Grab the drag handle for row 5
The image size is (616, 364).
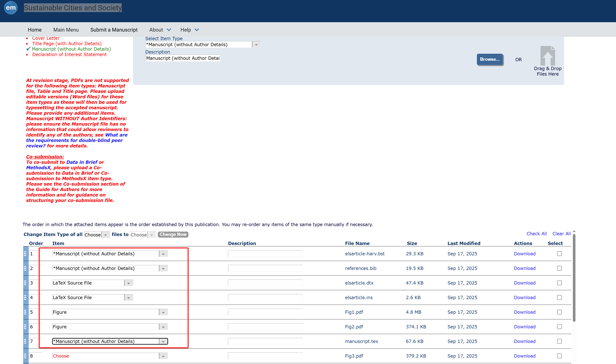coord(25,312)
